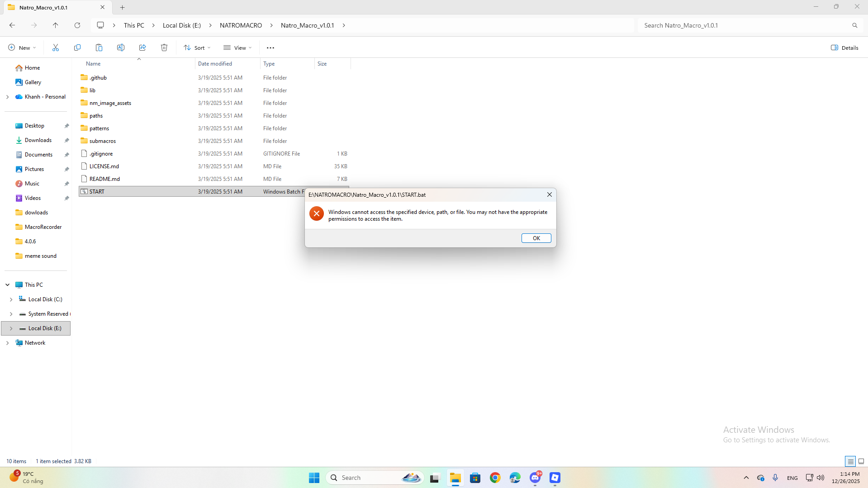Click OK in the error dialog
This screenshot has height=488, width=868.
536,238
